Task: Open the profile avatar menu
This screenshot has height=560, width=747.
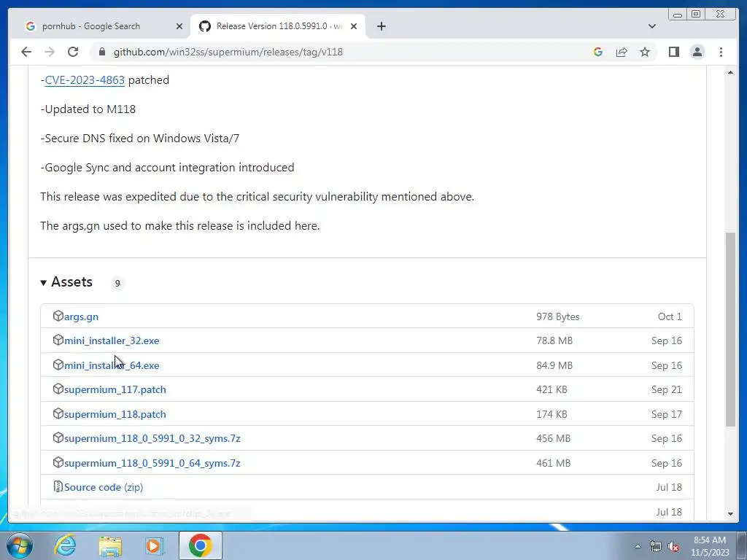Action: click(x=697, y=52)
